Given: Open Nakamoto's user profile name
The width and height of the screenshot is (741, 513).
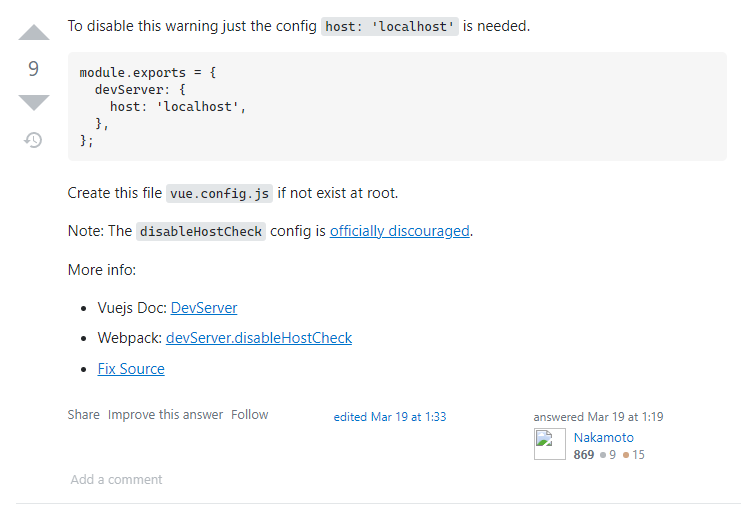Looking at the screenshot, I should tap(603, 438).
